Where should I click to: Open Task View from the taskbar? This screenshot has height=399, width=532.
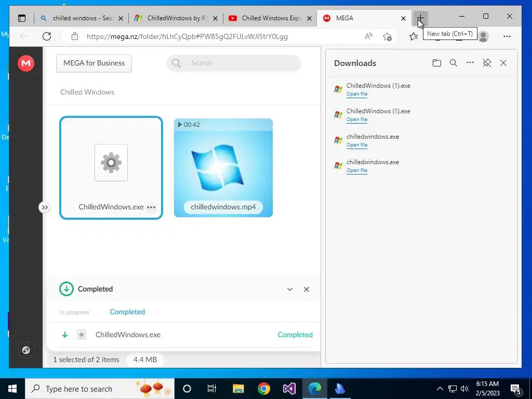[x=212, y=389]
